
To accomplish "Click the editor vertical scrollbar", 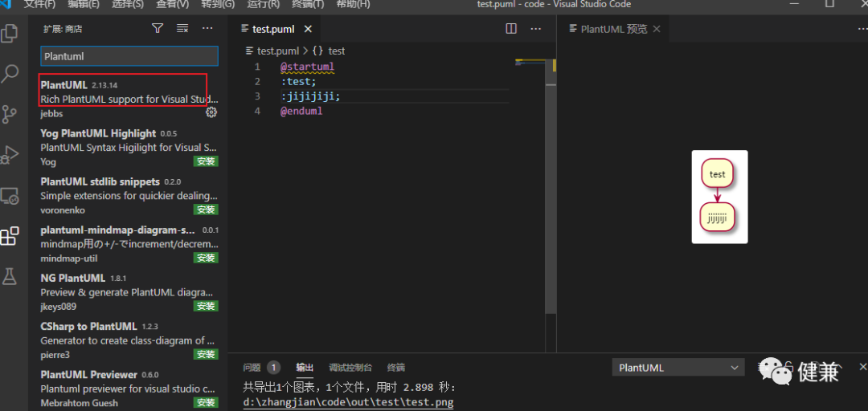I will click(551, 185).
